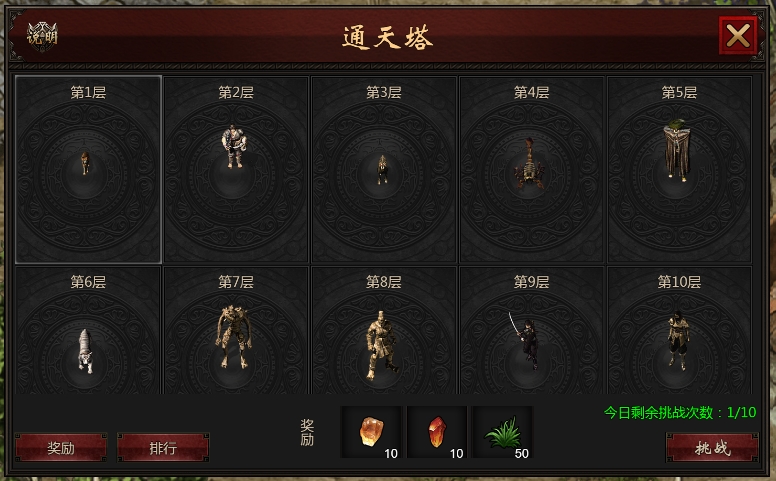This screenshot has height=481, width=776.
Task: Open the 说明 help icon
Action: point(42,37)
